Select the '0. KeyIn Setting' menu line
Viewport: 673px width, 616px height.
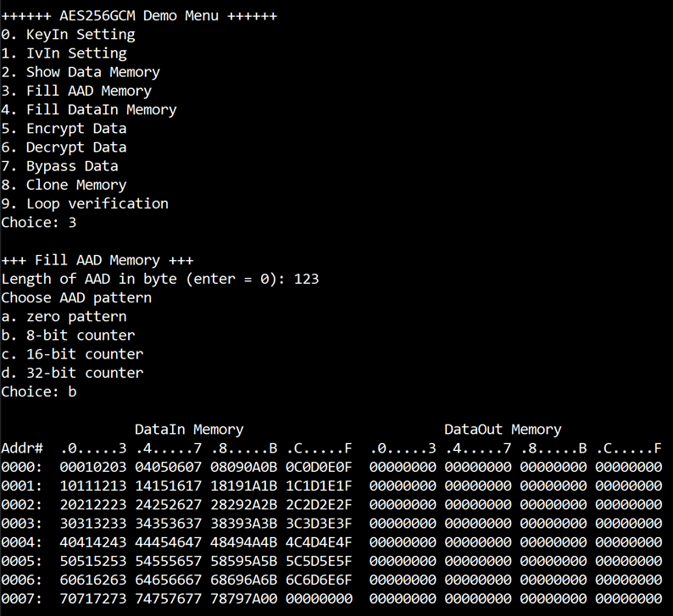pyautogui.click(x=69, y=35)
